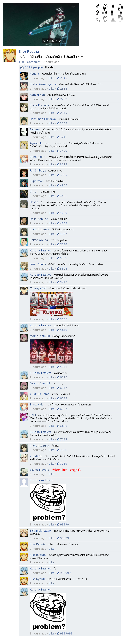Image resolution: width=127 pixels, height=644 pixels.
Task: View the anime screenshot at top
Action: coord(41,24)
